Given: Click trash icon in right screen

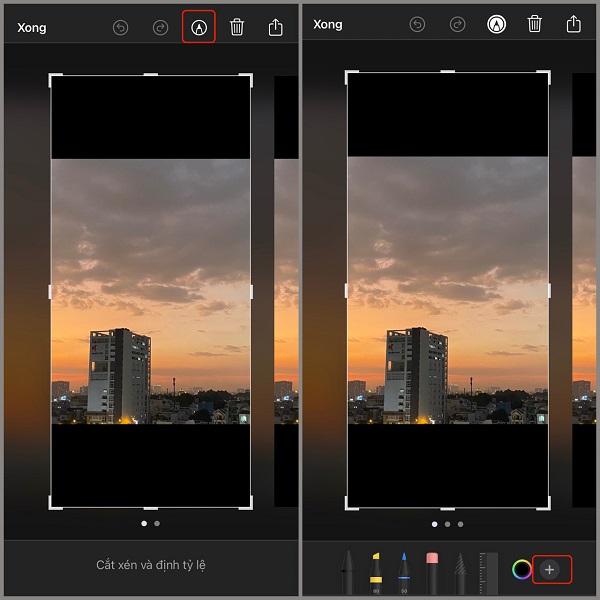Looking at the screenshot, I should pyautogui.click(x=535, y=25).
